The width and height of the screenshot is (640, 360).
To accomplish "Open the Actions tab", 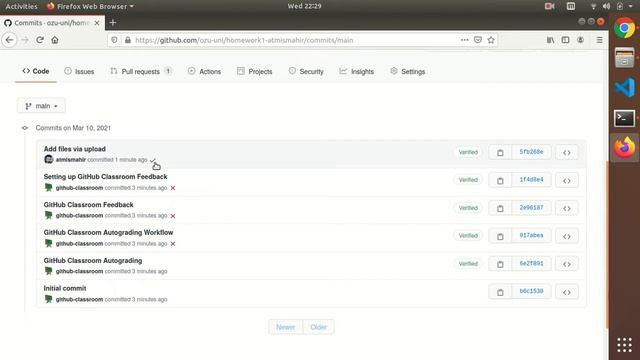I will [204, 71].
